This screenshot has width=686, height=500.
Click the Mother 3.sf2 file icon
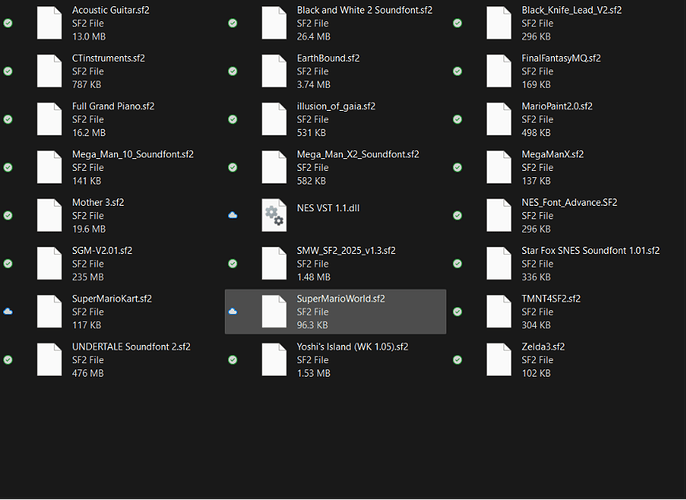(49, 215)
